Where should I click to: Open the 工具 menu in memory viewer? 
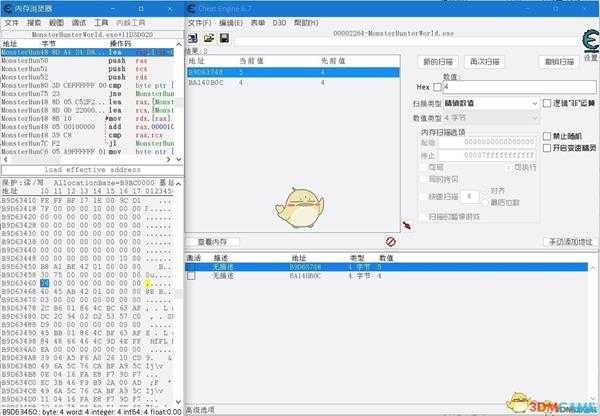click(x=101, y=21)
